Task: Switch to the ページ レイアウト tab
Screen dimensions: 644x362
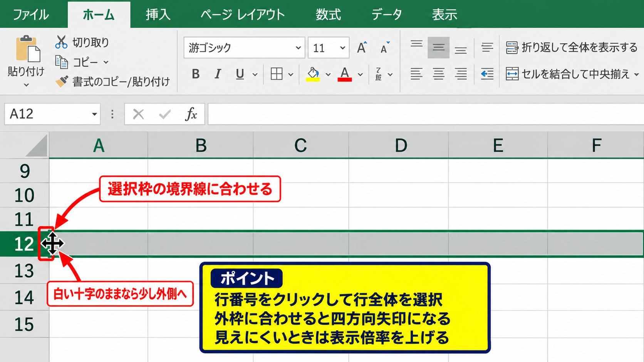Action: tap(243, 15)
